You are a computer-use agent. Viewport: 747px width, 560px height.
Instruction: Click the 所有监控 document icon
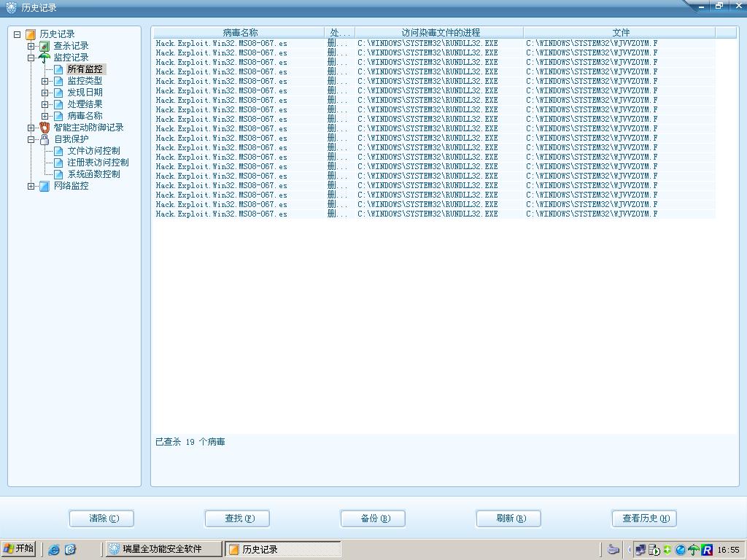tap(58, 69)
